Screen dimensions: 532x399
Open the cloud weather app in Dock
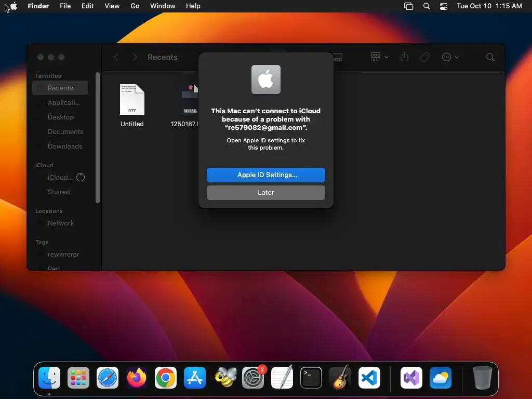click(441, 378)
